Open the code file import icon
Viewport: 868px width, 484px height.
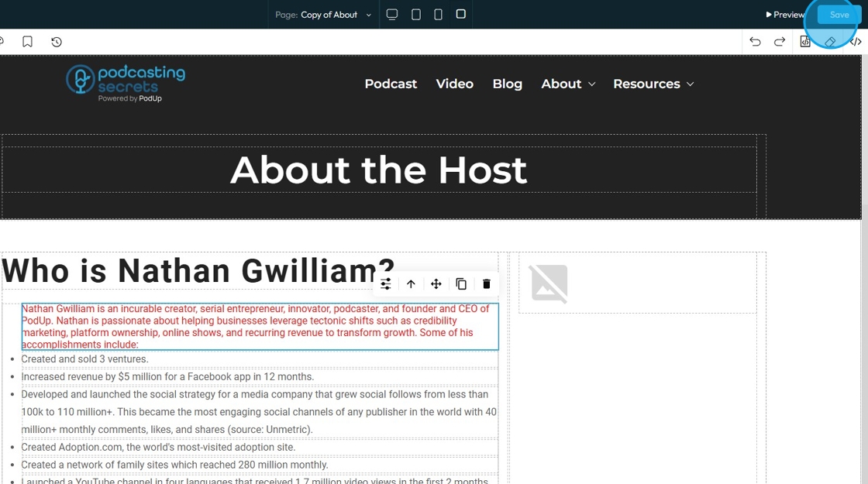[x=805, y=42]
